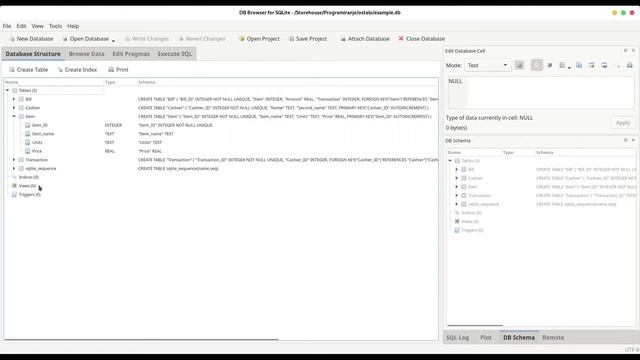Toggle word wrap in the cell editor toolbar
Viewport: 640px width, 360px height.
(x=537, y=65)
